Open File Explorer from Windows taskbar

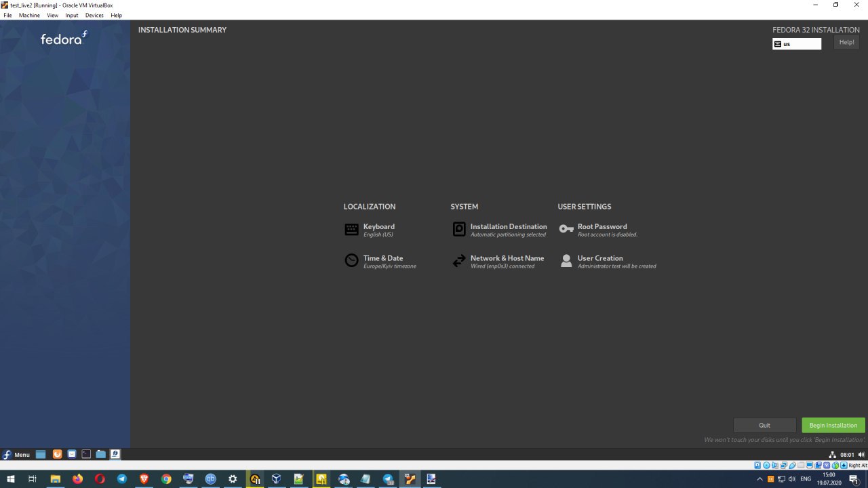[55, 479]
